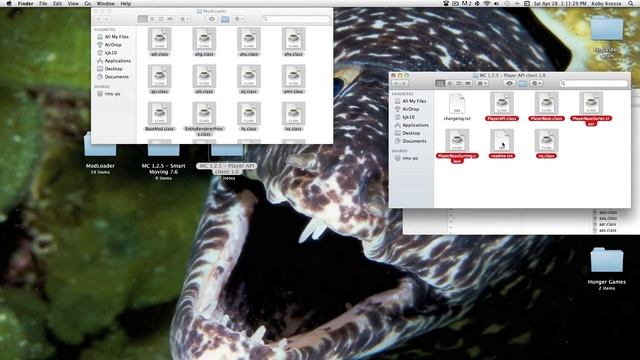This screenshot has width=640, height=360.
Task: Switch Player API window to column view
Action: [458, 83]
